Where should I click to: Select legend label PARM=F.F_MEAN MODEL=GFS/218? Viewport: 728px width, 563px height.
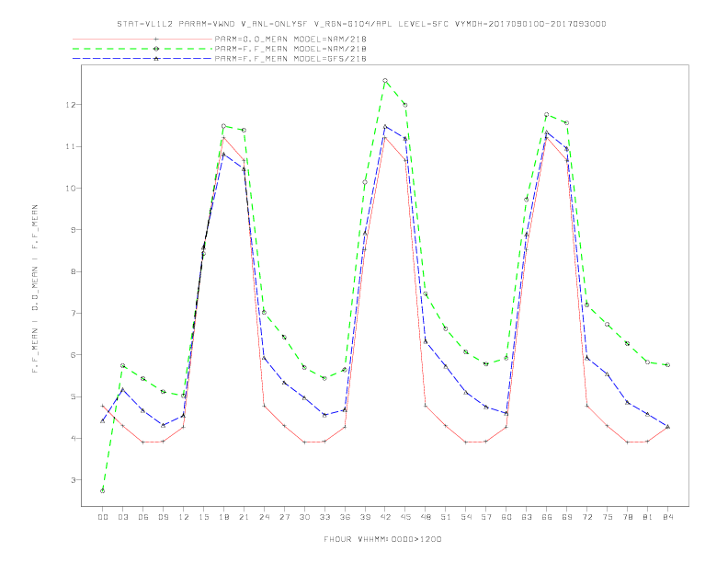click(x=290, y=59)
